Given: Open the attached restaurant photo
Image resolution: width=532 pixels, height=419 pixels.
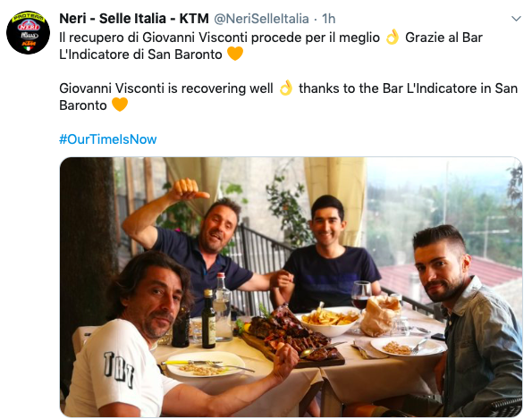Looking at the screenshot, I should 291,287.
